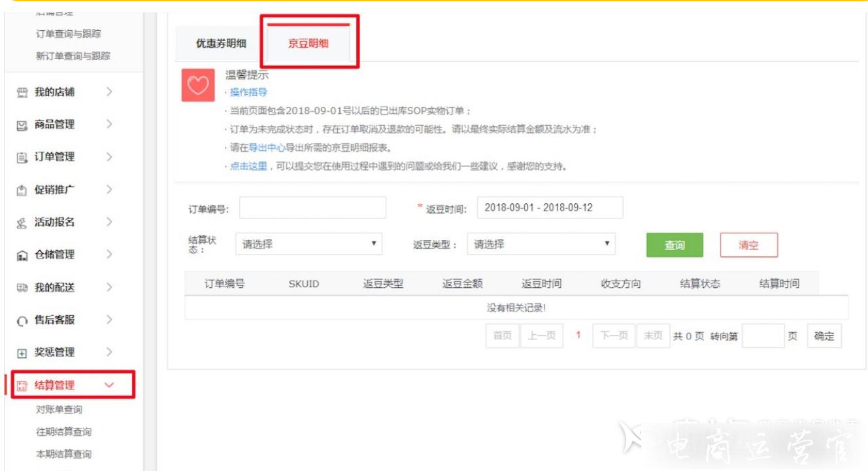Open the 导出中心 link

point(267,148)
